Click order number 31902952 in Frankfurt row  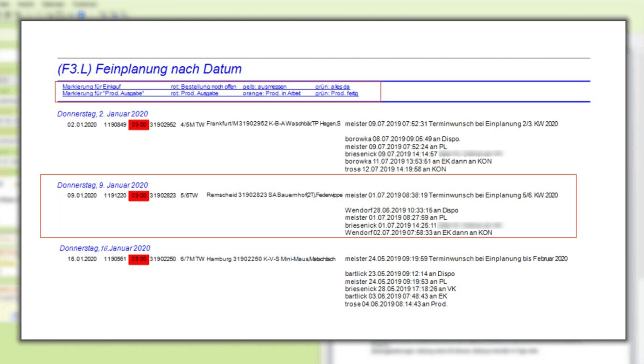pyautogui.click(x=163, y=124)
